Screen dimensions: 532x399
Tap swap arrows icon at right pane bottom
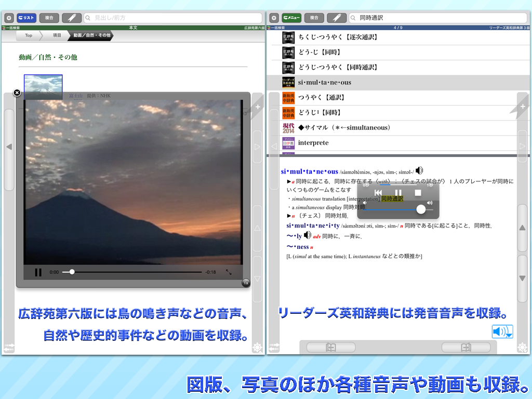pyautogui.click(x=274, y=347)
